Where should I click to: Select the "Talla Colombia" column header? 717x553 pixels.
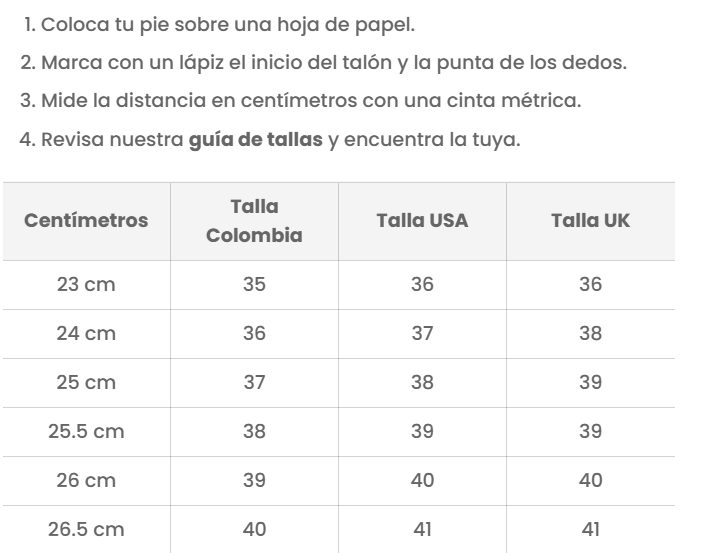click(x=254, y=221)
